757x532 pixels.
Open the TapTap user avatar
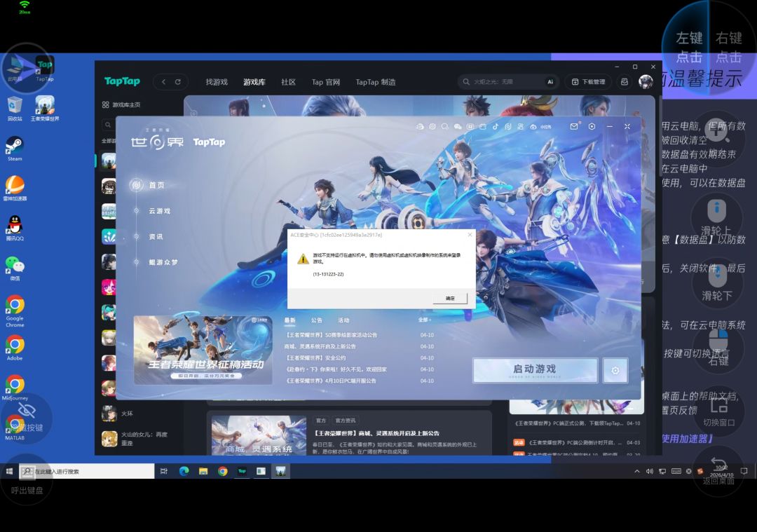pyautogui.click(x=646, y=81)
